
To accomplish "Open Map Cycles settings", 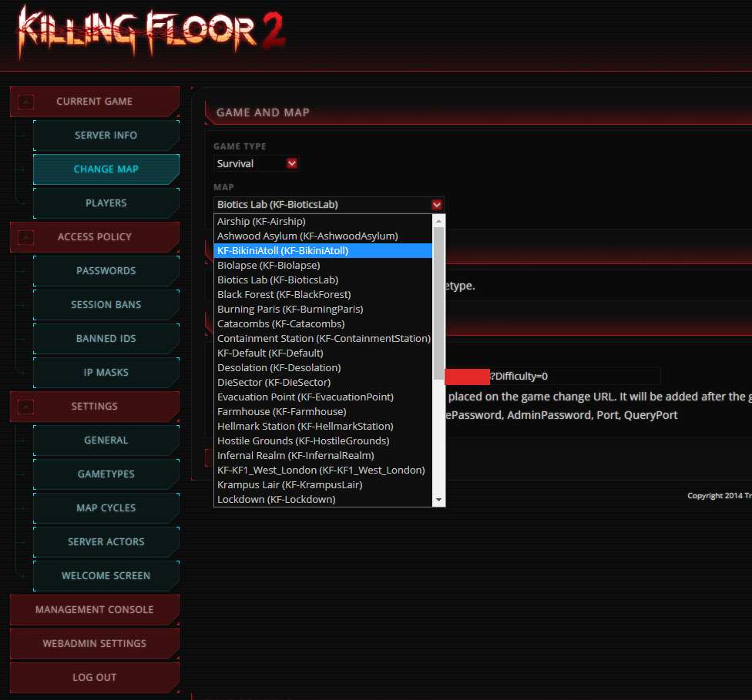I will click(x=106, y=508).
